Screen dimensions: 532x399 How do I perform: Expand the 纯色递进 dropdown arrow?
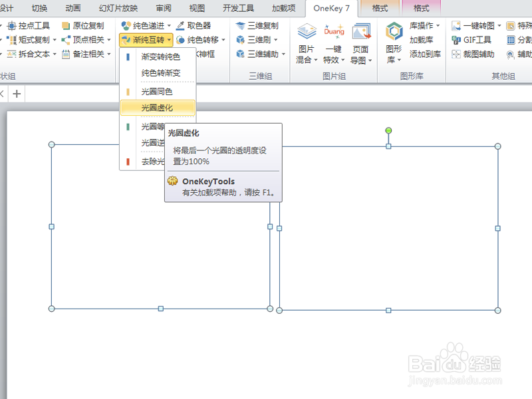(169, 26)
